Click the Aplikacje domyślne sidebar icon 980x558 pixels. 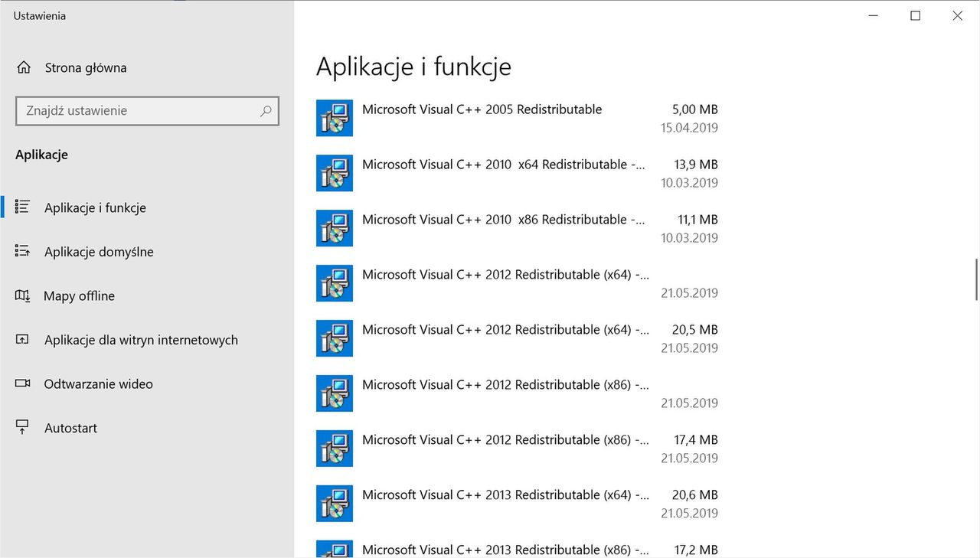(22, 251)
